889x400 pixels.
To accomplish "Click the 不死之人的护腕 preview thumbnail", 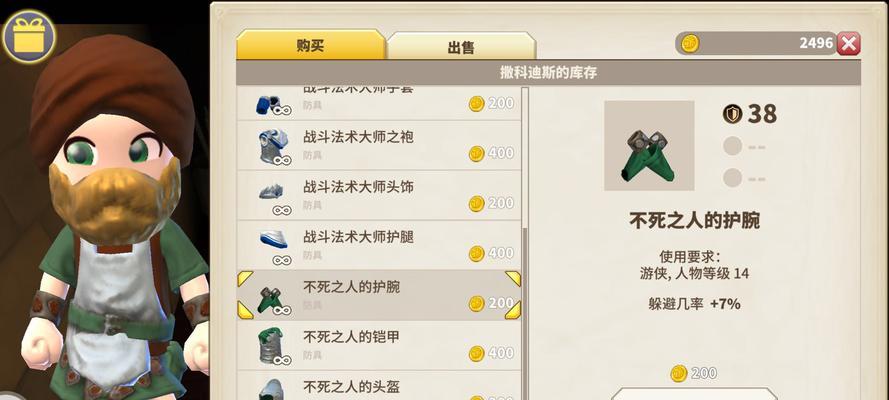I will pyautogui.click(x=649, y=146).
